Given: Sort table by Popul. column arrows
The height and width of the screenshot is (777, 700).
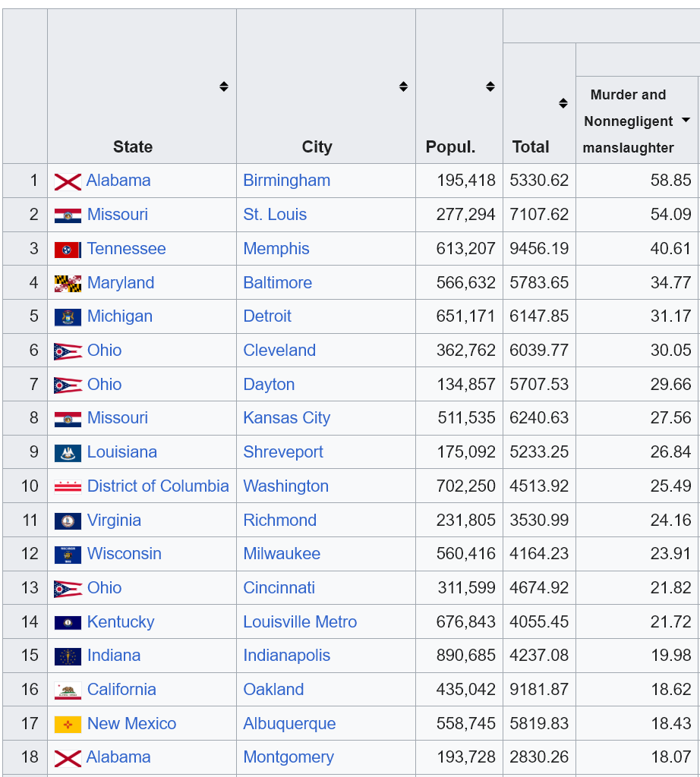Looking at the screenshot, I should tap(490, 87).
